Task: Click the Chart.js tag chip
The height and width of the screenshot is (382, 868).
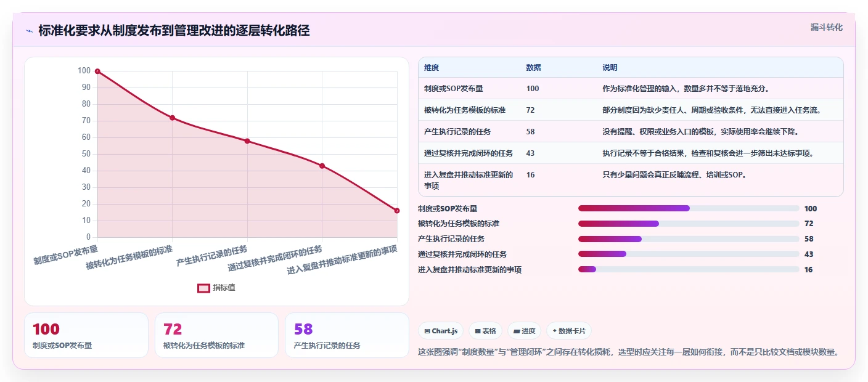Action: click(441, 331)
